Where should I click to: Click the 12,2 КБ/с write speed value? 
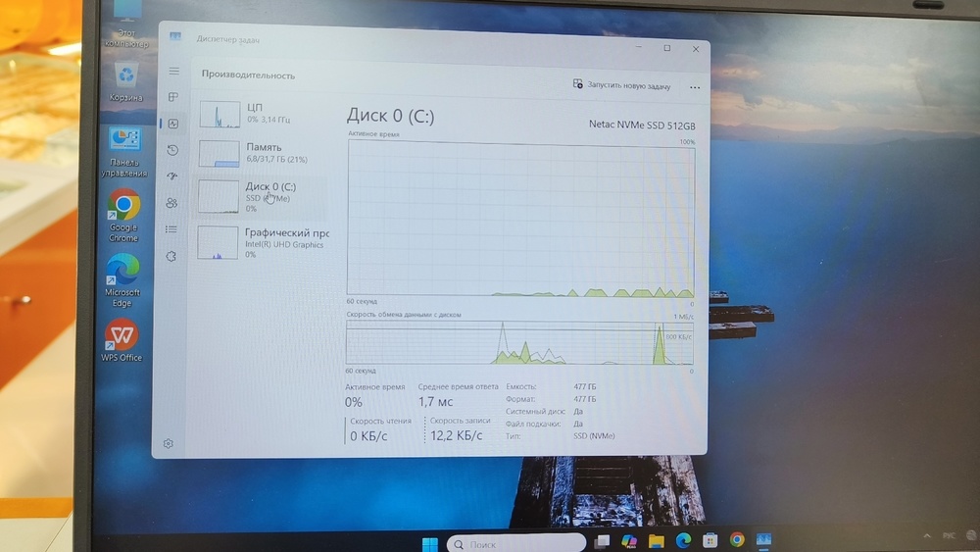click(457, 435)
